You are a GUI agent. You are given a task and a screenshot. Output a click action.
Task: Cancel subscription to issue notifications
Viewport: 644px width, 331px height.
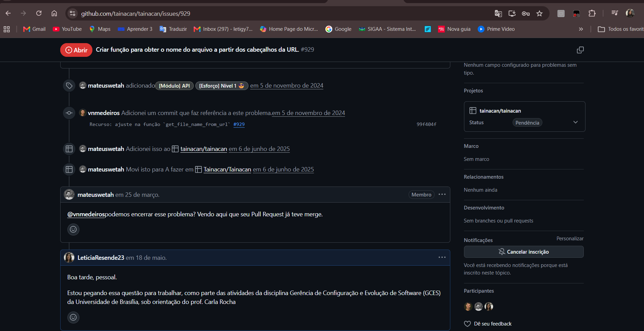tap(524, 252)
